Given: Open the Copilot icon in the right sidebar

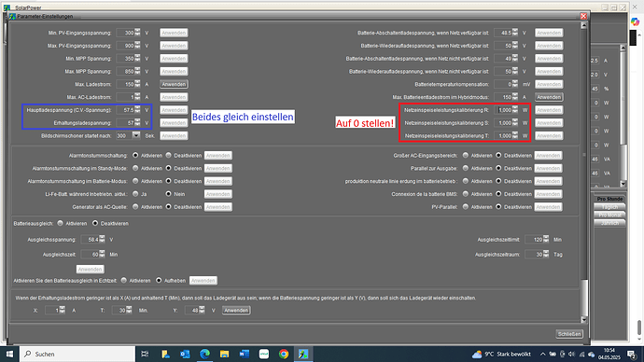Looking at the screenshot, I should pyautogui.click(x=636, y=21).
